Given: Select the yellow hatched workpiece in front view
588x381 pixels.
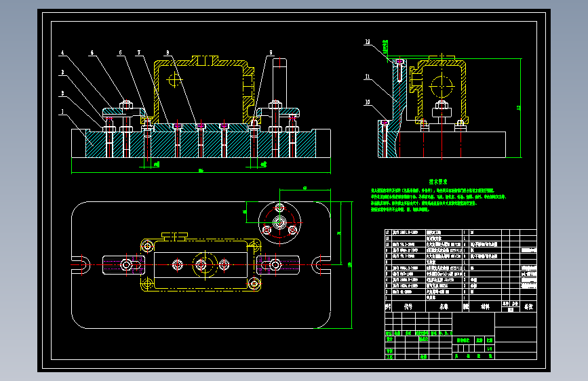Looking at the screenshot, I should click(204, 90).
